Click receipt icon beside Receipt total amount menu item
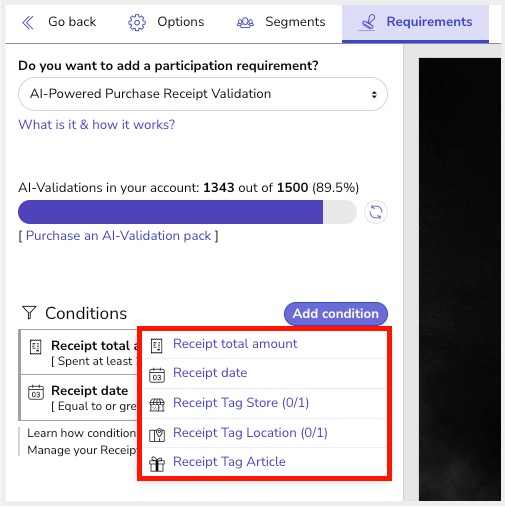This screenshot has width=505, height=507. click(156, 346)
